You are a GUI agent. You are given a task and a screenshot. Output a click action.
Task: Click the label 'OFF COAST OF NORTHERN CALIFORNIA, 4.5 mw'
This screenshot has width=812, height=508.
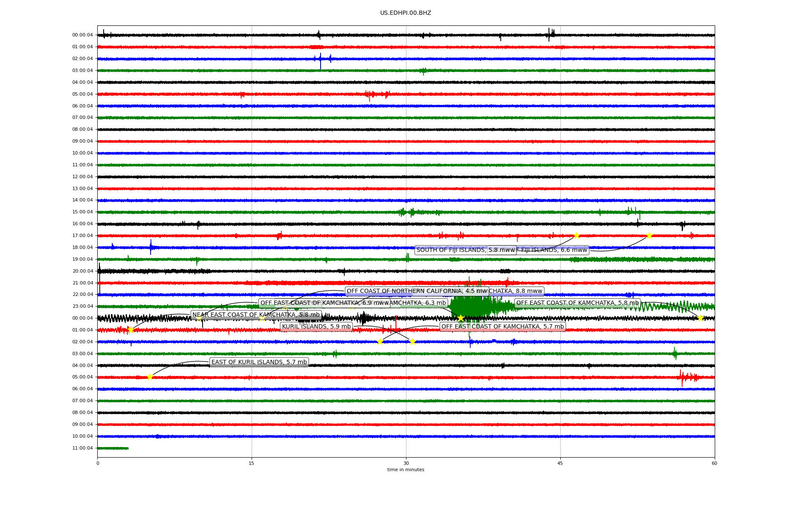pyautogui.click(x=417, y=291)
